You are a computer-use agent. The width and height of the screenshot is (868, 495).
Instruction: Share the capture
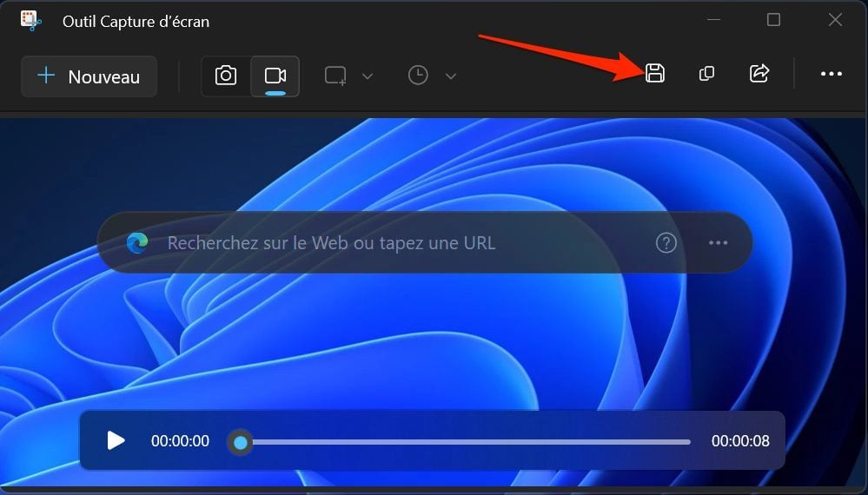[759, 73]
